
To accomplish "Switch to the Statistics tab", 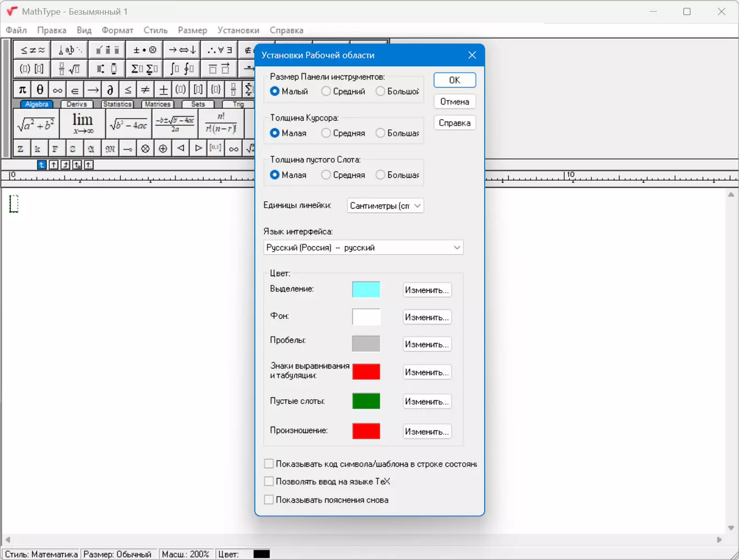I will [118, 104].
